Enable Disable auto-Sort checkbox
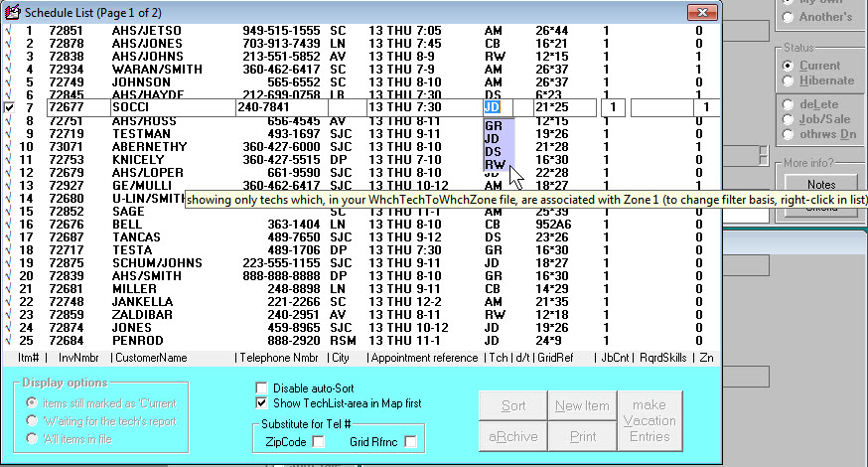This screenshot has width=868, height=467. point(262,388)
